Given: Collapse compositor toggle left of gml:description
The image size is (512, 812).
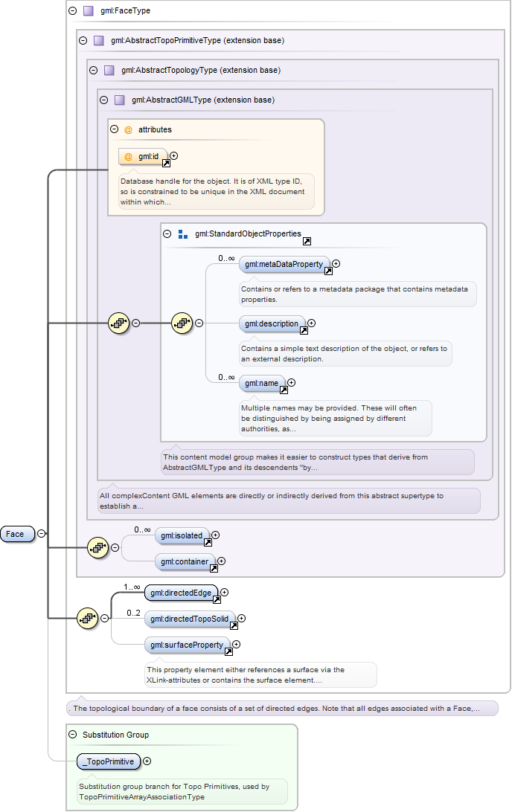Looking at the screenshot, I should coord(199,323).
